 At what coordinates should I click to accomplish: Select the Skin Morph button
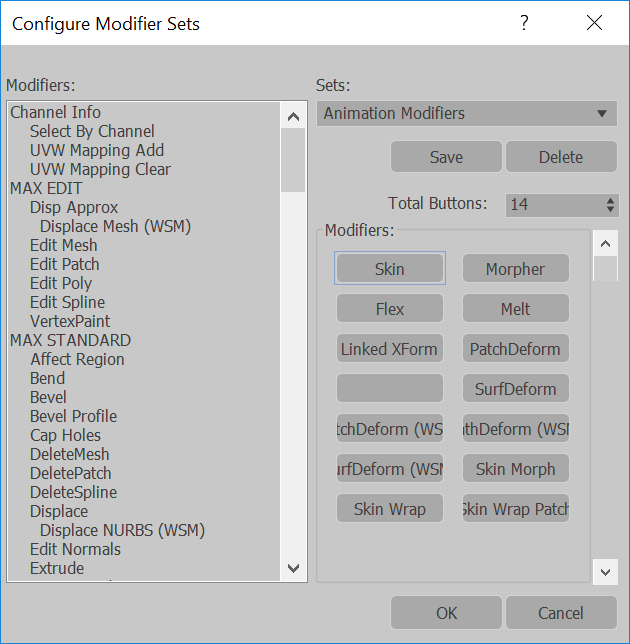[x=516, y=469]
